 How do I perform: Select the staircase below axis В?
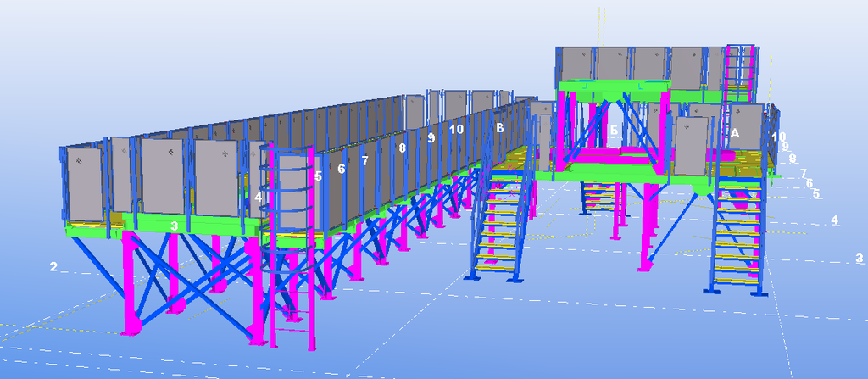coord(498,225)
